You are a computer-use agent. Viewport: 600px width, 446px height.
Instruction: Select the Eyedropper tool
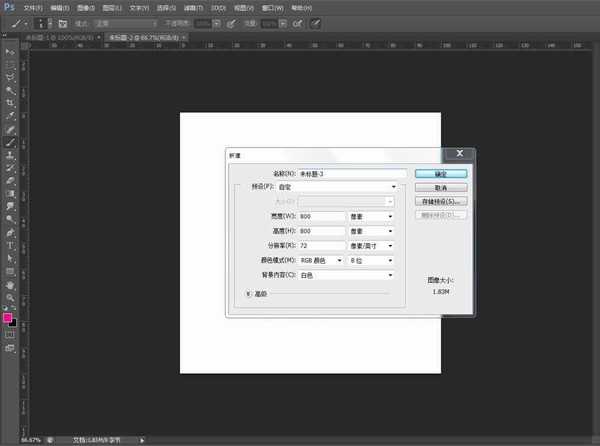coord(10,116)
